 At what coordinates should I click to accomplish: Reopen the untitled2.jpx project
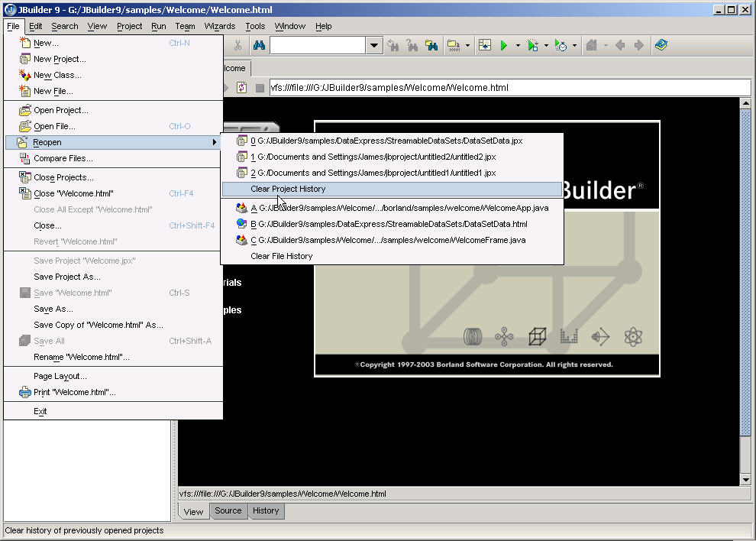point(373,157)
